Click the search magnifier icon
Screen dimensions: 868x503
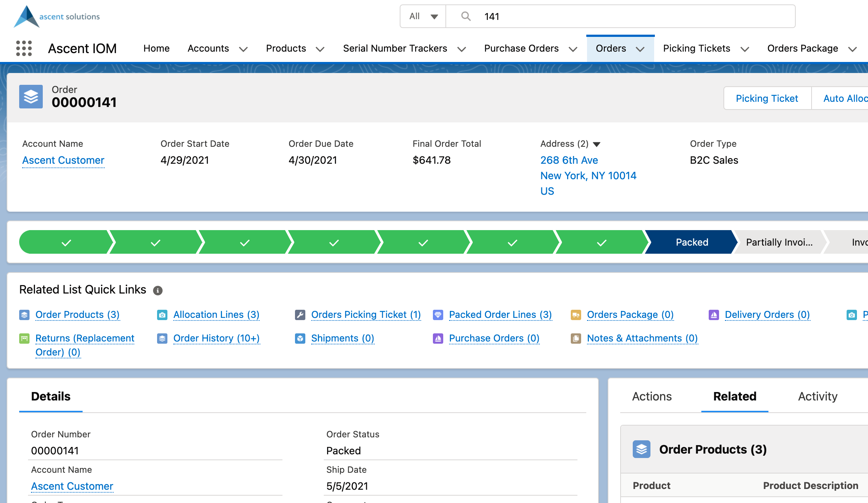[466, 16]
